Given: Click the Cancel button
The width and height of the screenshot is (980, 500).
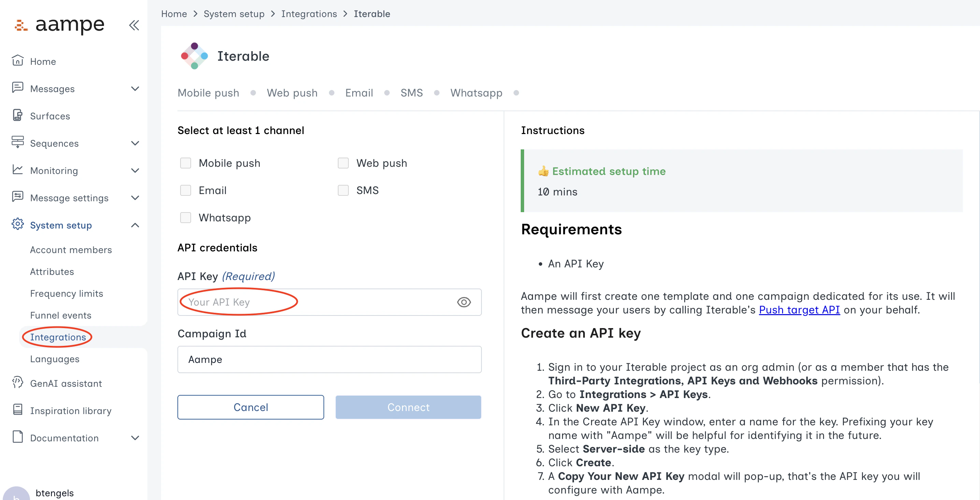Looking at the screenshot, I should [x=250, y=407].
